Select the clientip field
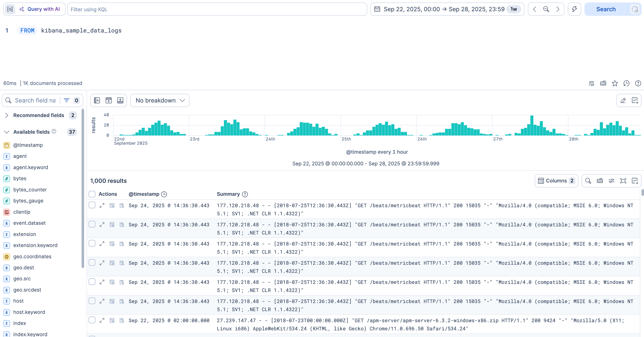Image resolution: width=644 pixels, height=337 pixels. tap(22, 212)
